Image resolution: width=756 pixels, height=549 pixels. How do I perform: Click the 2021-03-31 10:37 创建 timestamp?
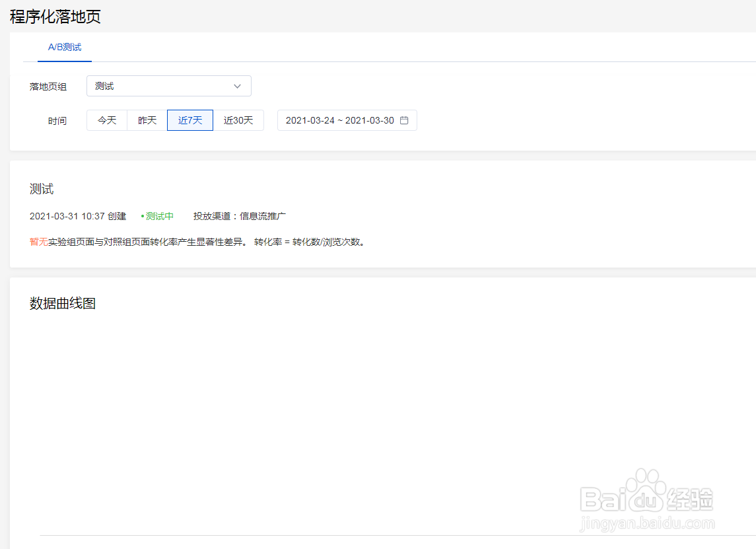tap(78, 216)
